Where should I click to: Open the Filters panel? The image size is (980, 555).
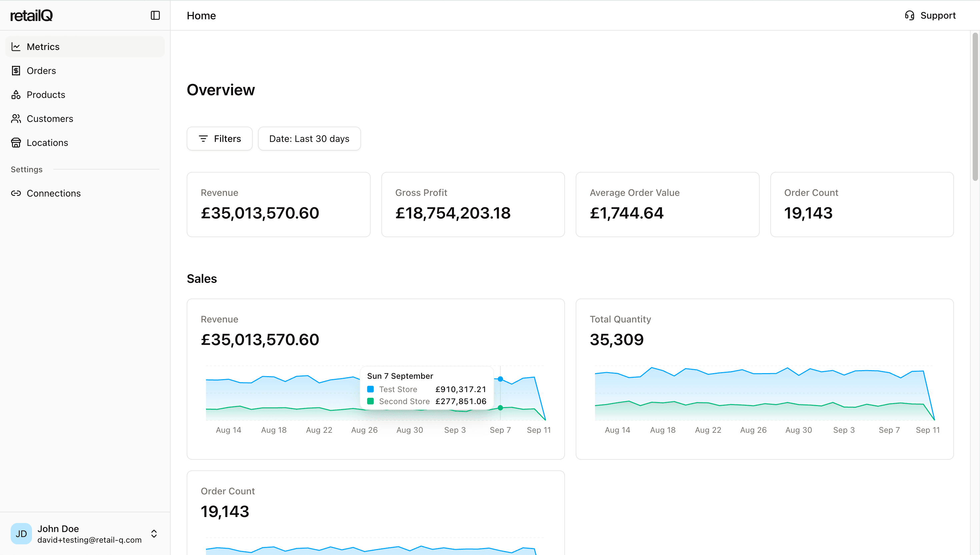(219, 138)
